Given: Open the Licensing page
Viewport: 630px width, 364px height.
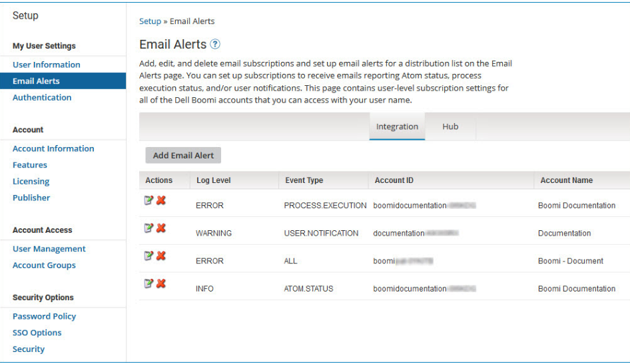Looking at the screenshot, I should click(31, 182).
